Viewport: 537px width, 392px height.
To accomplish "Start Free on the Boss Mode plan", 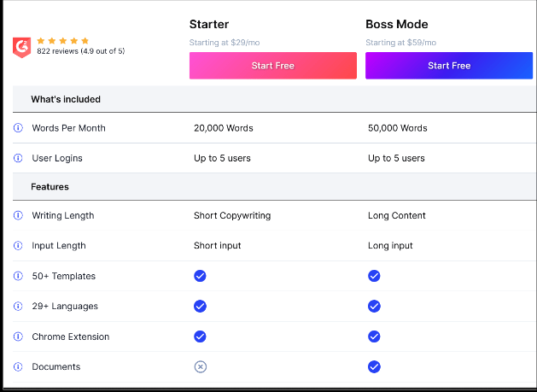I will tap(449, 66).
